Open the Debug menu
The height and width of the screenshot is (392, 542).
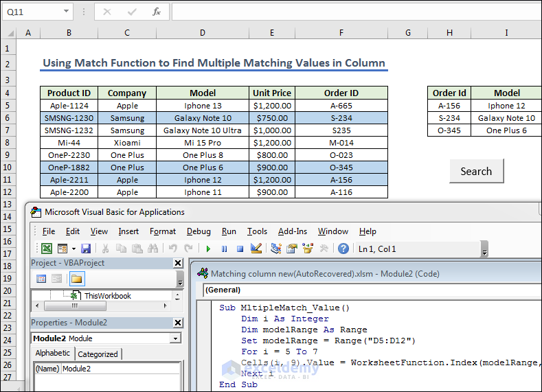point(199,231)
